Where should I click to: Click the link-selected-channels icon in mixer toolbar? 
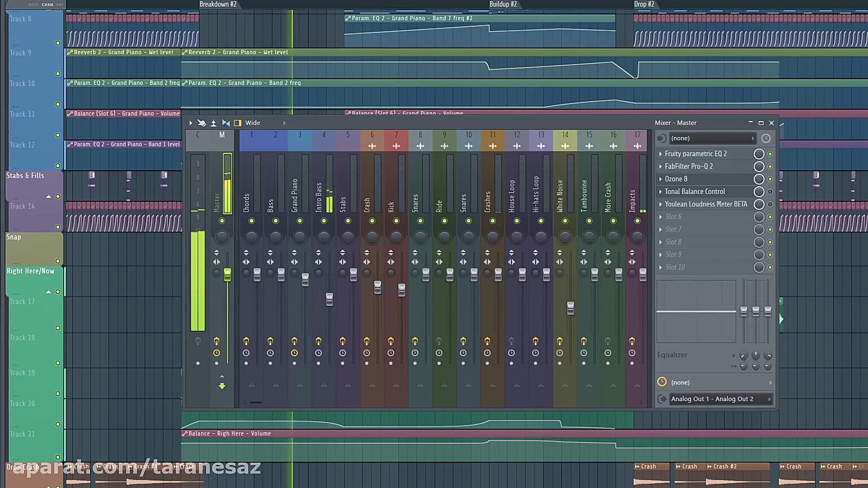(x=226, y=122)
